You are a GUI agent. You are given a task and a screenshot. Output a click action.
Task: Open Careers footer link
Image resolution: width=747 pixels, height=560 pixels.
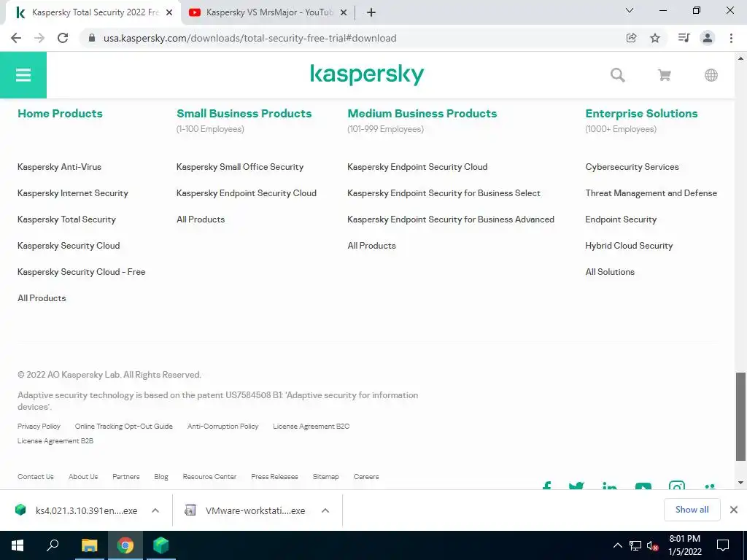point(366,476)
